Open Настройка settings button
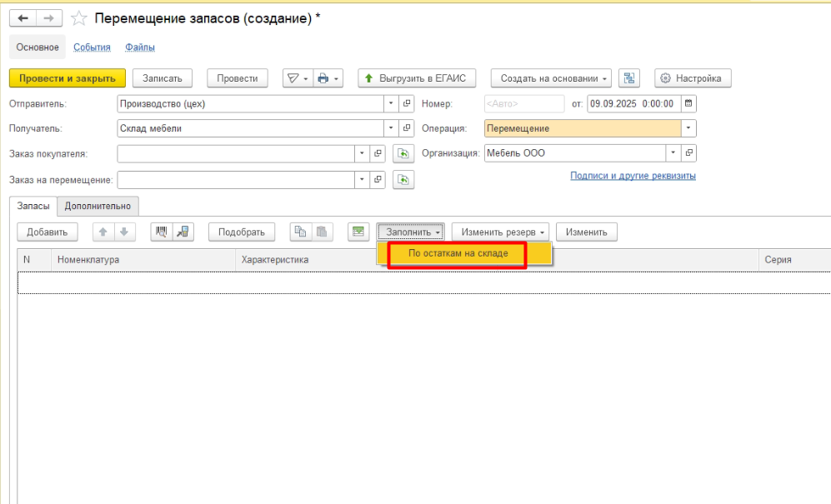 pyautogui.click(x=693, y=78)
